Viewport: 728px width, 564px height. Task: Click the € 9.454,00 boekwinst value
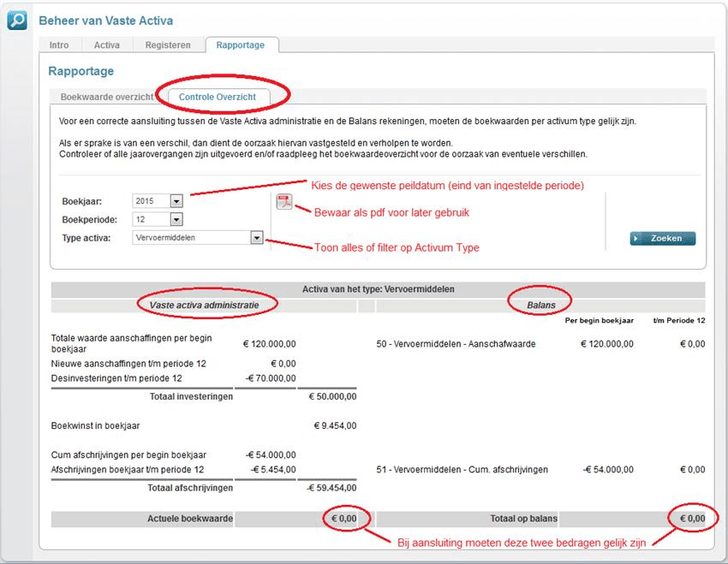coord(335,426)
